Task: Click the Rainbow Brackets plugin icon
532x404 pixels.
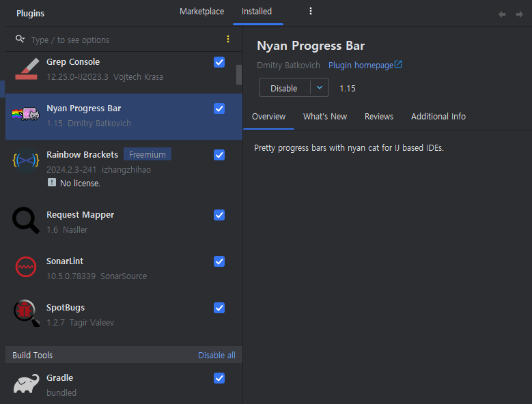Action: 26,160
